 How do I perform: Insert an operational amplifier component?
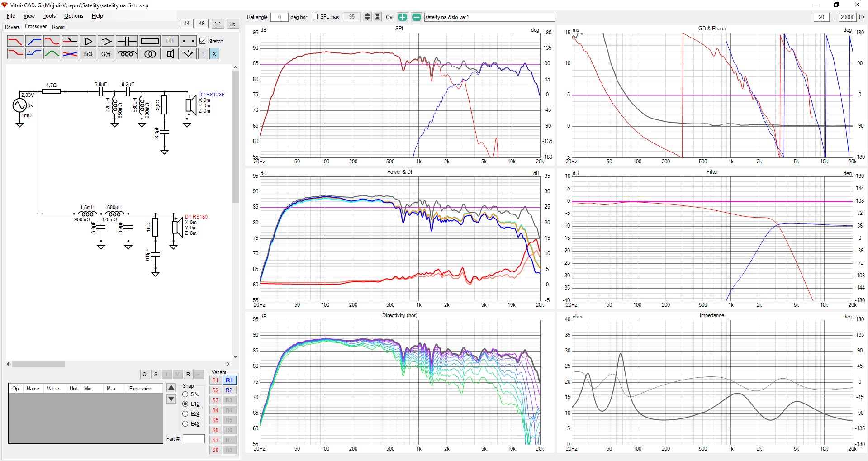106,41
